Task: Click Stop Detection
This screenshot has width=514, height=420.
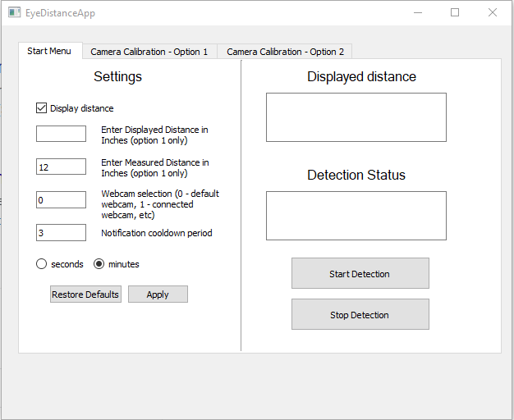Action: tap(360, 314)
